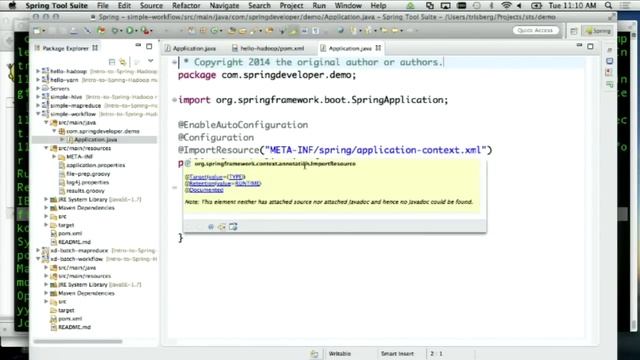Image resolution: width=640 pixels, height=360 pixels.
Task: Open the Apple menu
Action: pyautogui.click(x=12, y=6)
